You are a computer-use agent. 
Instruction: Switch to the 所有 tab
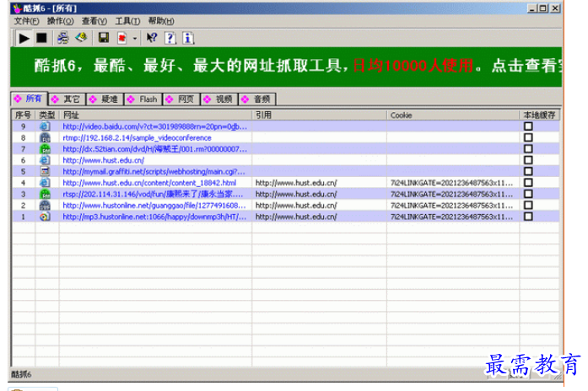[x=29, y=99]
